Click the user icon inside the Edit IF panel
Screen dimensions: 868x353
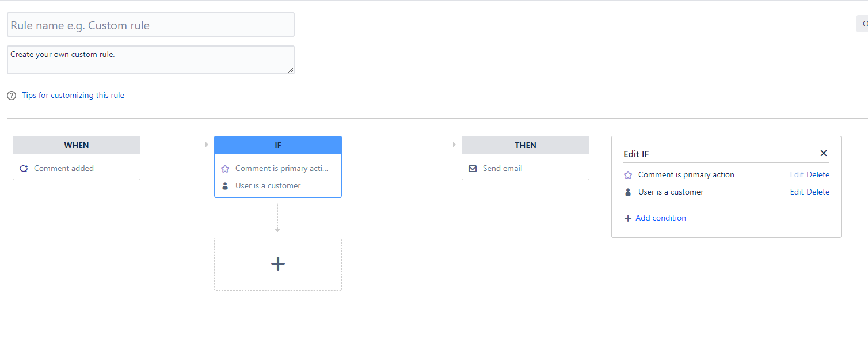point(627,192)
